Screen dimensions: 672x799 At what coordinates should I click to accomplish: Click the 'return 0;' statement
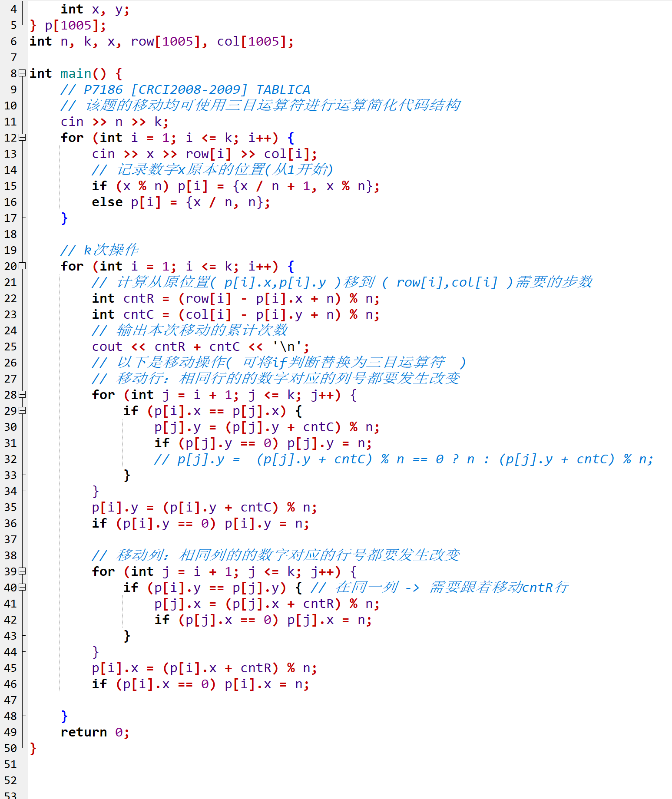click(95, 732)
